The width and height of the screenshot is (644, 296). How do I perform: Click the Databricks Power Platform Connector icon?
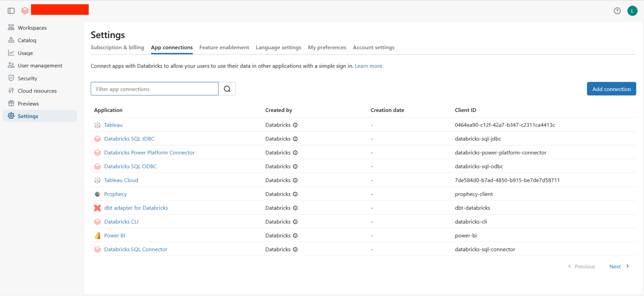(x=97, y=153)
